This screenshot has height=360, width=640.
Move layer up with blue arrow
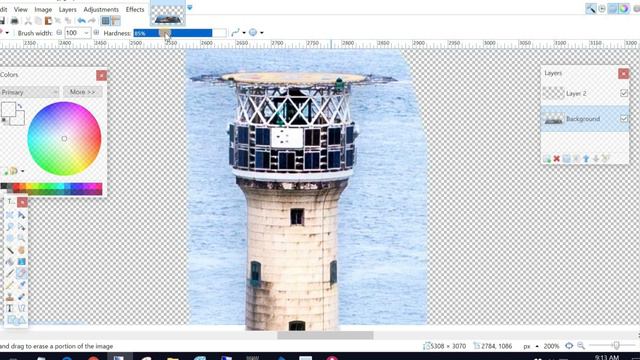(x=586, y=158)
